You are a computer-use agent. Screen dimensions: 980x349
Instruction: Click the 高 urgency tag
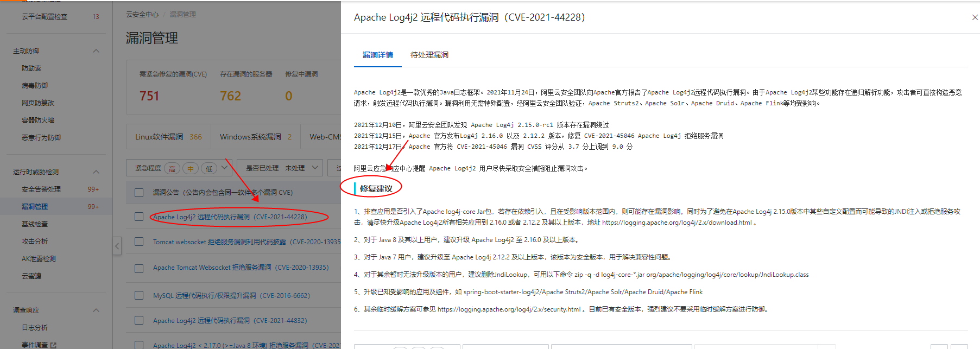172,169
